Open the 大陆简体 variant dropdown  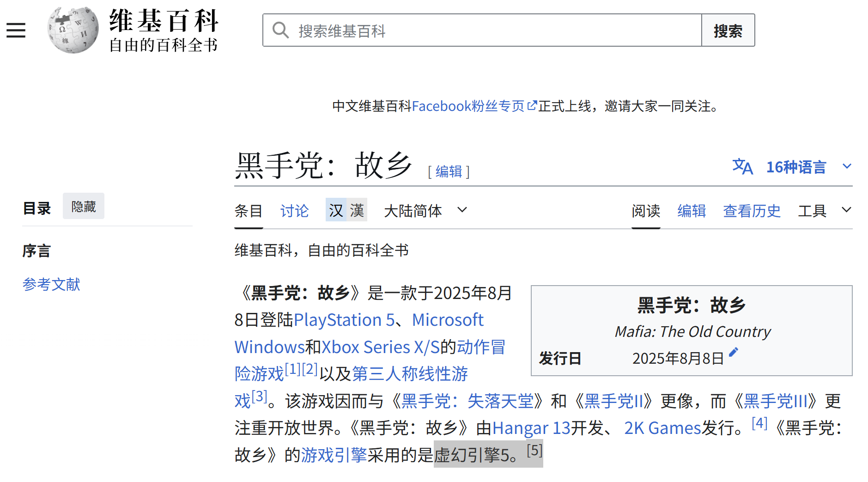pyautogui.click(x=425, y=211)
